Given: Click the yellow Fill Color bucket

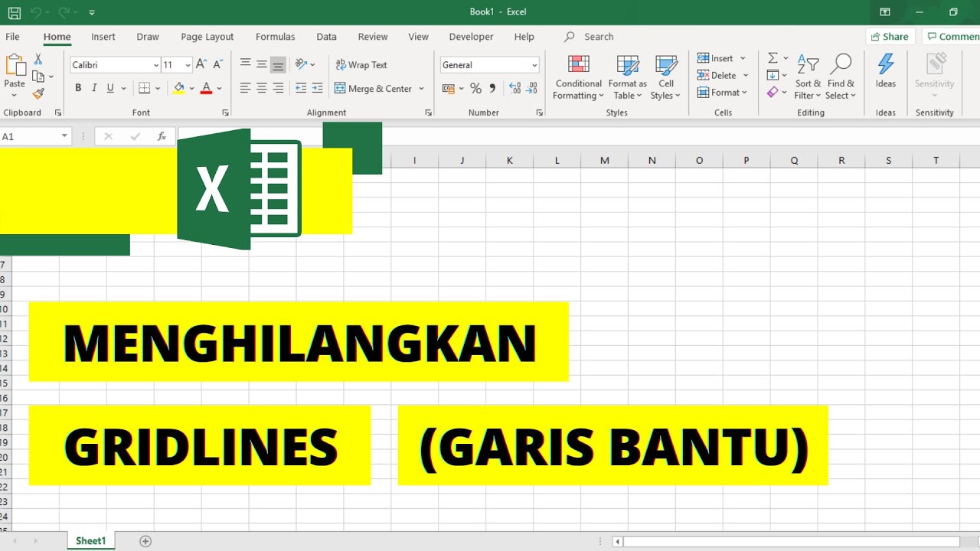Looking at the screenshot, I should 178,89.
